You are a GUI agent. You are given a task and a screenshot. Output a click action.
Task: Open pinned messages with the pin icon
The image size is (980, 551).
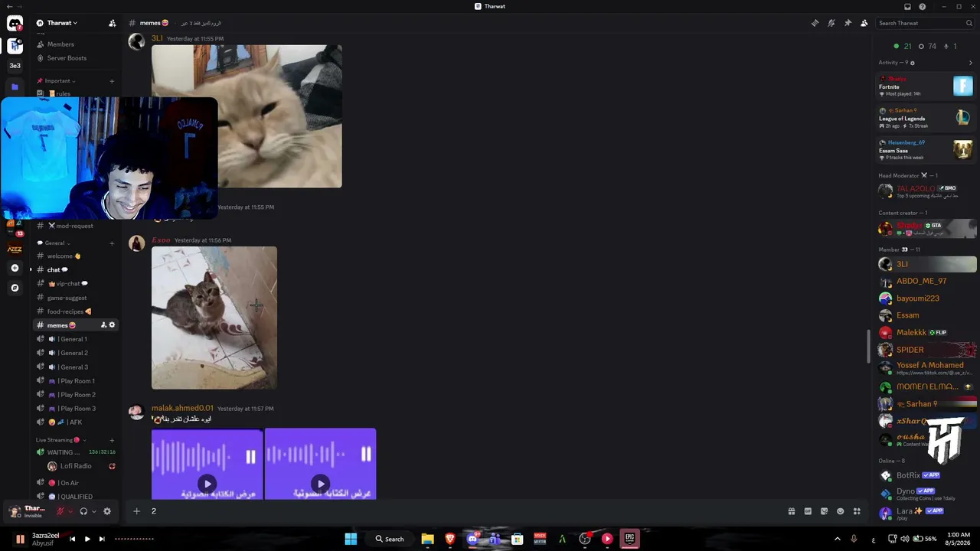[848, 23]
